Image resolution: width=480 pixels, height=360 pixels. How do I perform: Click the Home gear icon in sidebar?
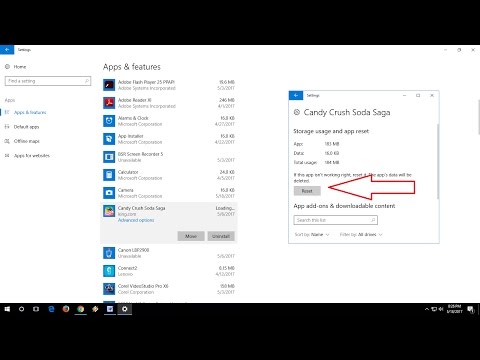7,67
